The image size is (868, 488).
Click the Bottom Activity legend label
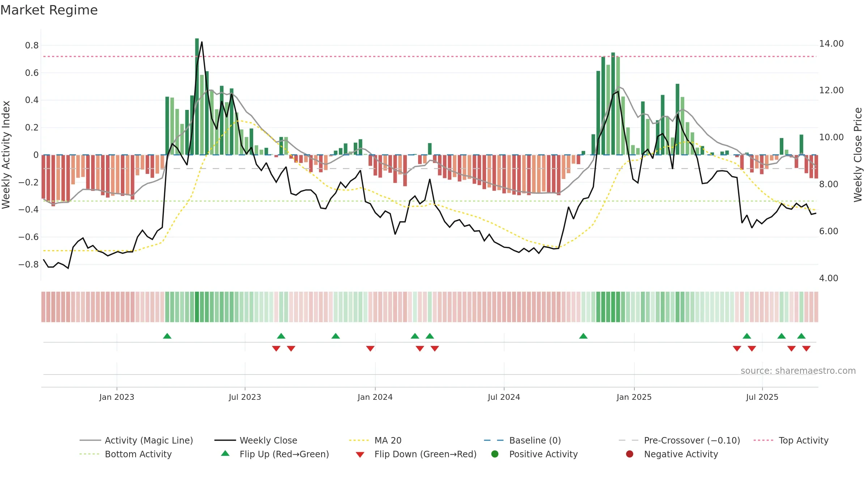(138, 454)
